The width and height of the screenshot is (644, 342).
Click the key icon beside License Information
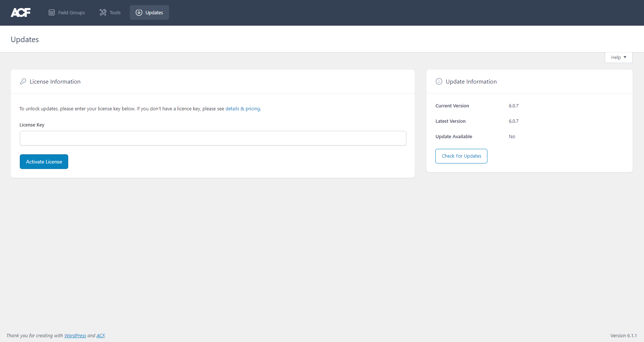pos(23,81)
